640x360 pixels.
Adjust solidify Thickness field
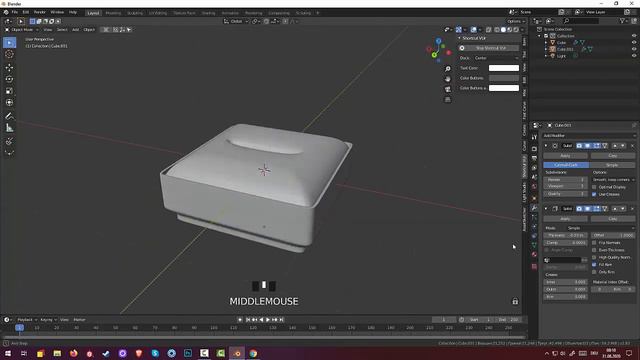tap(565, 236)
